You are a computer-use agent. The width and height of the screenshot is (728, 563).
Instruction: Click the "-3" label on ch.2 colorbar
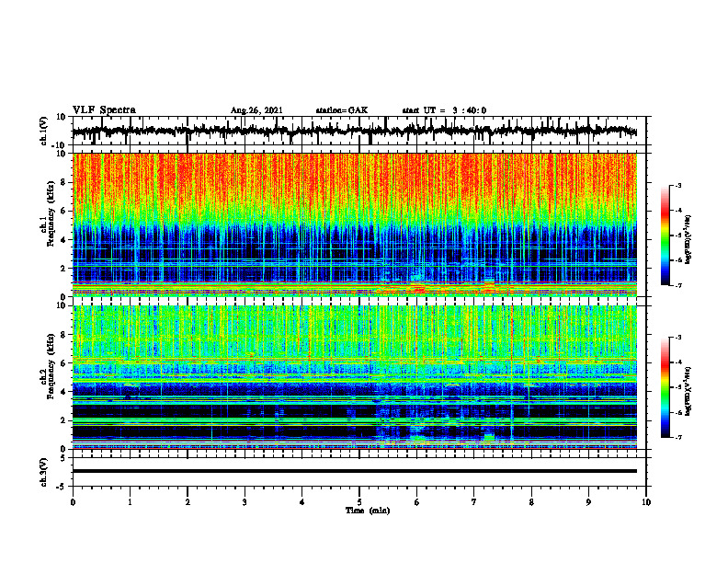678,338
